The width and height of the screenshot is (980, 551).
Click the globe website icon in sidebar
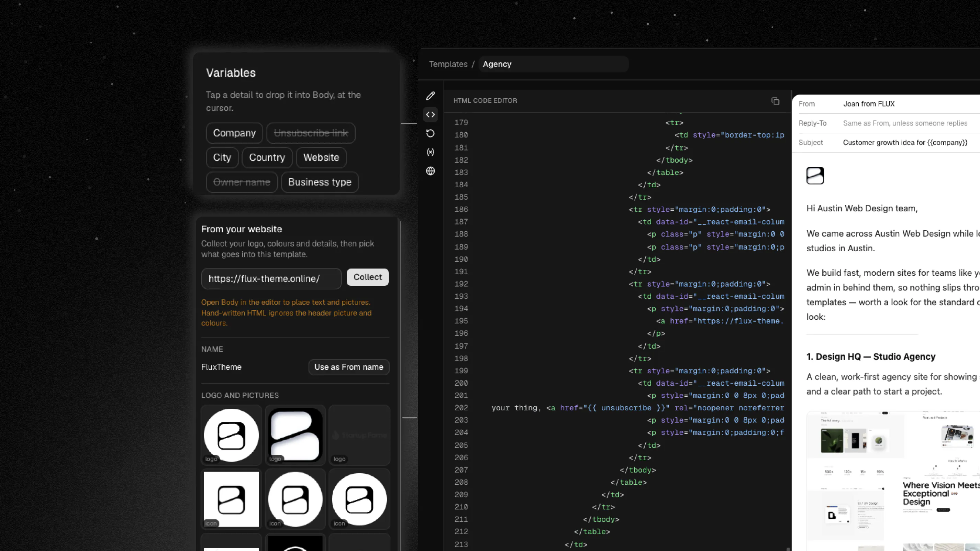point(430,171)
